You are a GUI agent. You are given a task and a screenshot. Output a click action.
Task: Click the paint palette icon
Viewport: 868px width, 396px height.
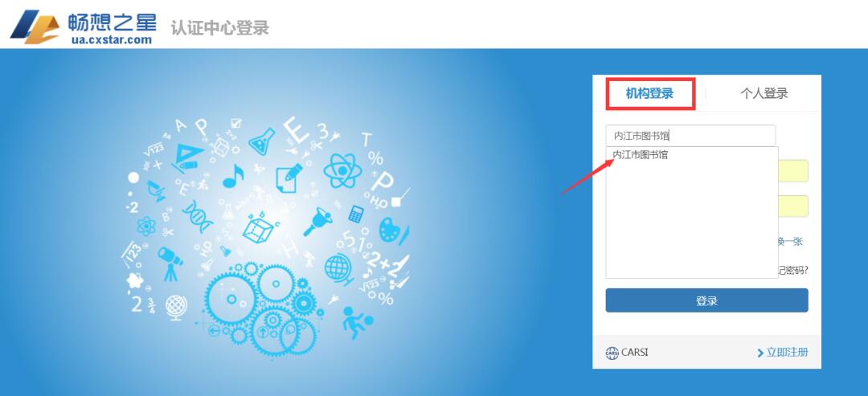[391, 230]
